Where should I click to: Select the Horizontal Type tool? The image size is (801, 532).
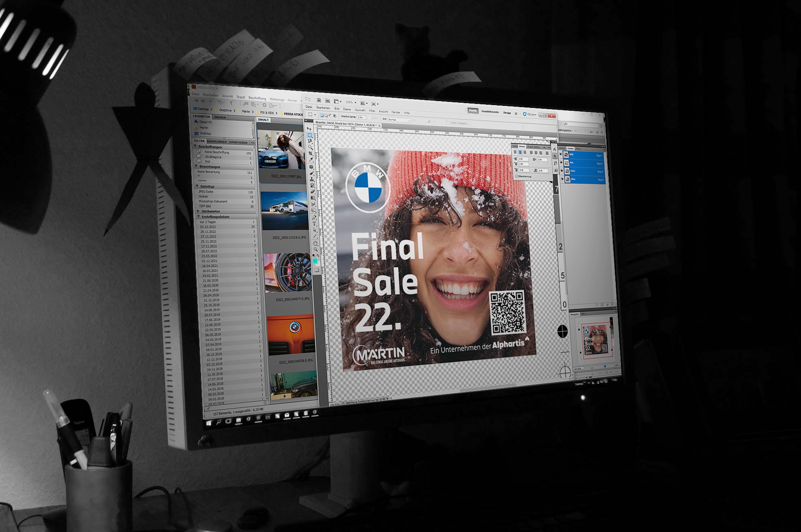click(314, 224)
